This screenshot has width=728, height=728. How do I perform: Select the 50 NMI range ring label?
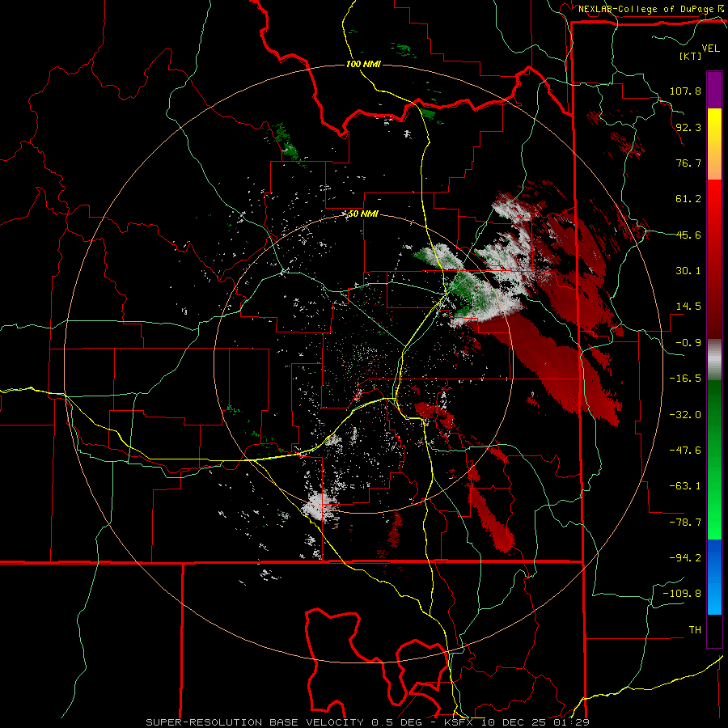coord(363,214)
